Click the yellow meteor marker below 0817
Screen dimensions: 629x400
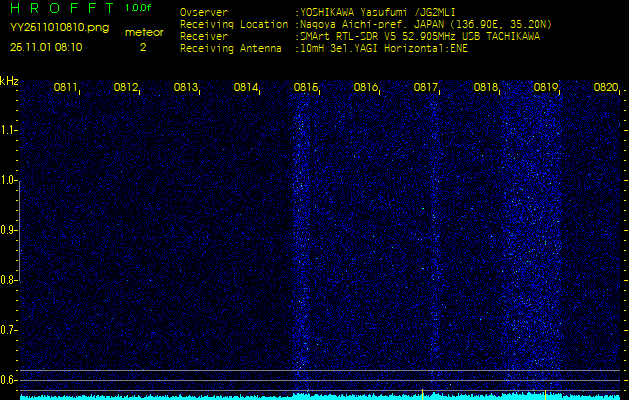coord(422,394)
